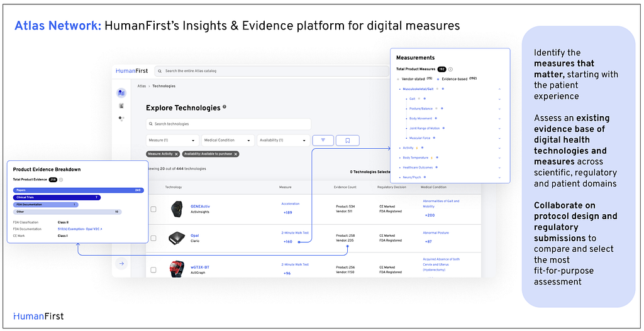The width and height of the screenshot is (644, 331).
Task: Open the GENEActiv technology link
Action: (200, 206)
